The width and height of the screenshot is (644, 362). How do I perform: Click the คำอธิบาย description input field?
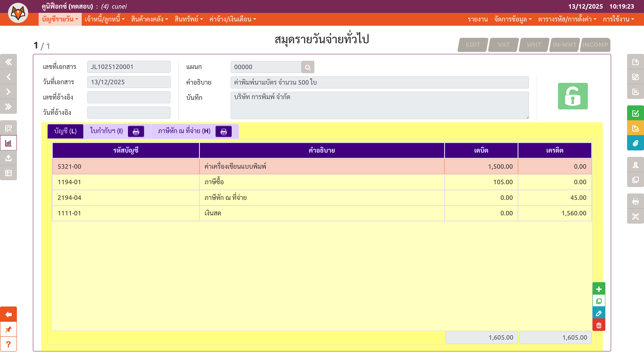pyautogui.click(x=379, y=82)
